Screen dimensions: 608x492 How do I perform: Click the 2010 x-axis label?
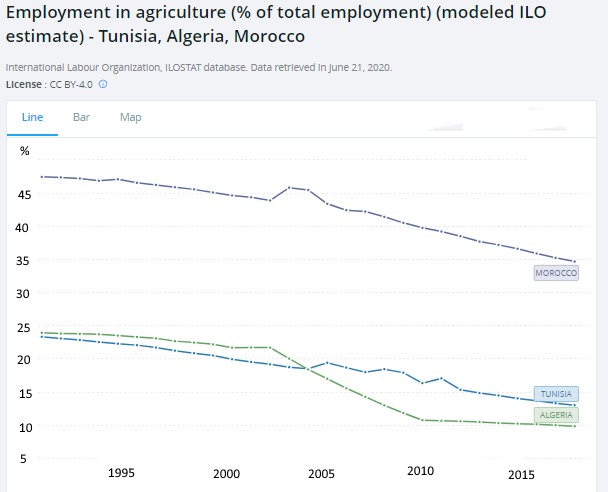click(420, 471)
